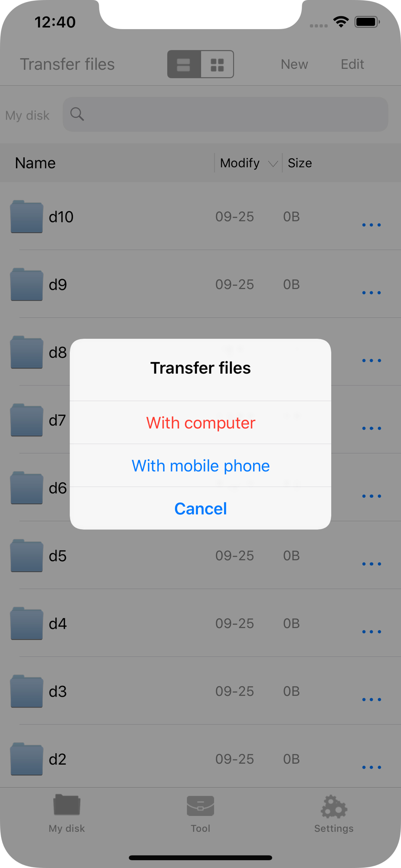Image resolution: width=401 pixels, height=868 pixels.
Task: Open more options for d5 folder
Action: [371, 564]
